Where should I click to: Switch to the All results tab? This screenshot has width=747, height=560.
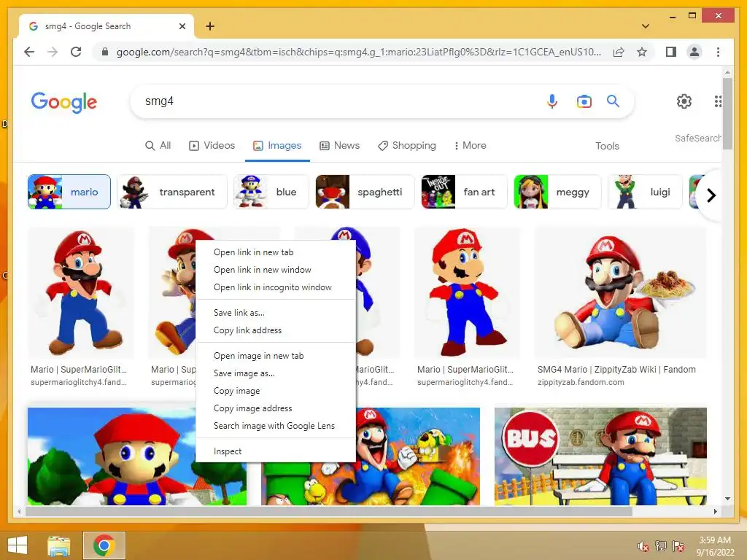click(x=158, y=146)
